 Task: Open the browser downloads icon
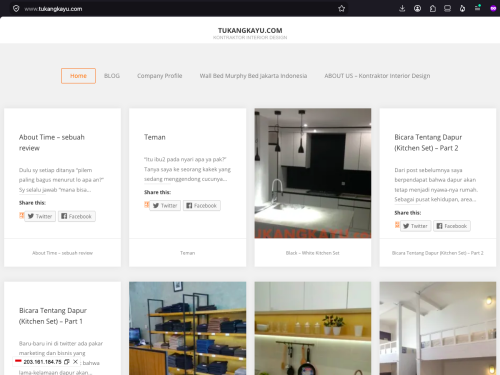[402, 9]
